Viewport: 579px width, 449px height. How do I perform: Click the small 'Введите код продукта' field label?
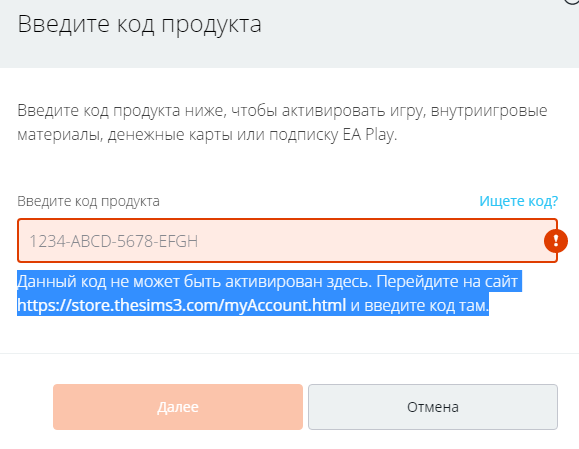[88, 201]
